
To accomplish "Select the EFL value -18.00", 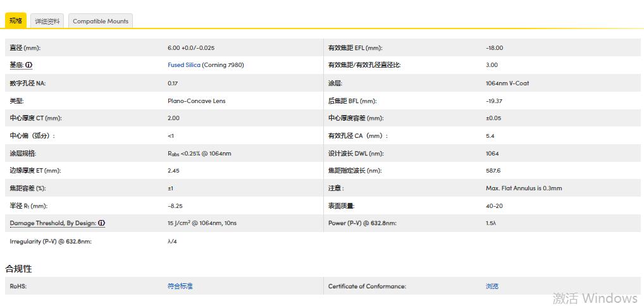I will point(494,47).
